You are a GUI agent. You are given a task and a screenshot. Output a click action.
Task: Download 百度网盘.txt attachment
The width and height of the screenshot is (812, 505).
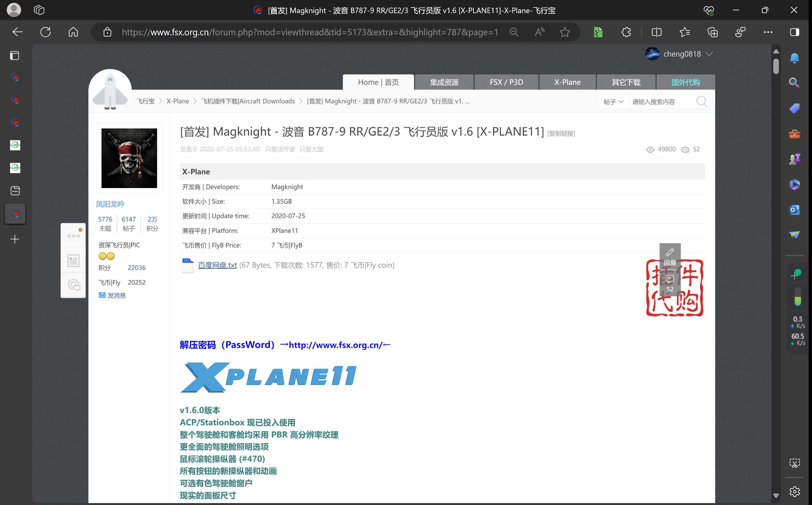[x=217, y=265]
